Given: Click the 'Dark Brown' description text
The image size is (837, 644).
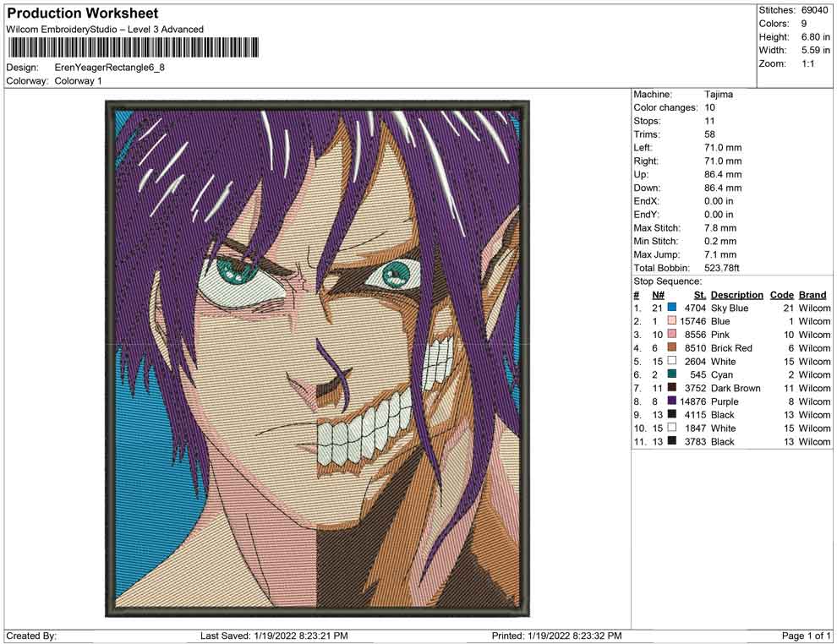Looking at the screenshot, I should click(736, 388).
